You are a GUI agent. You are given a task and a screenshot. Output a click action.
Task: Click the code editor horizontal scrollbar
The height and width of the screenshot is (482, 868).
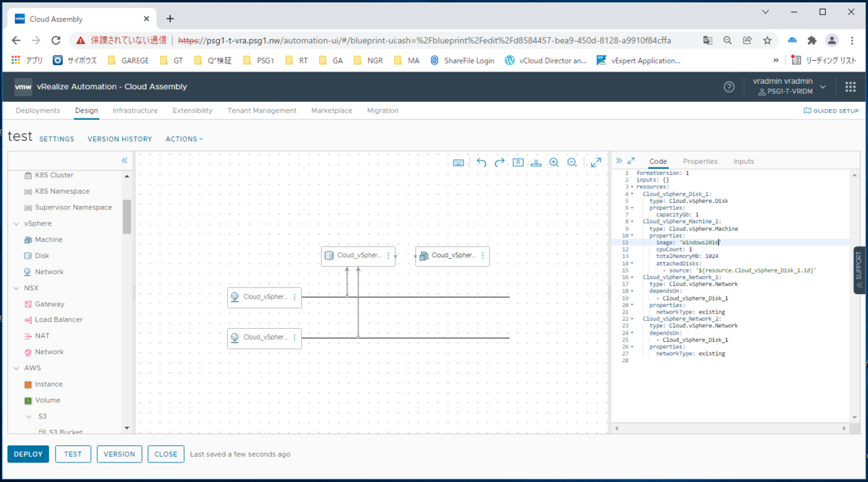pos(731,429)
